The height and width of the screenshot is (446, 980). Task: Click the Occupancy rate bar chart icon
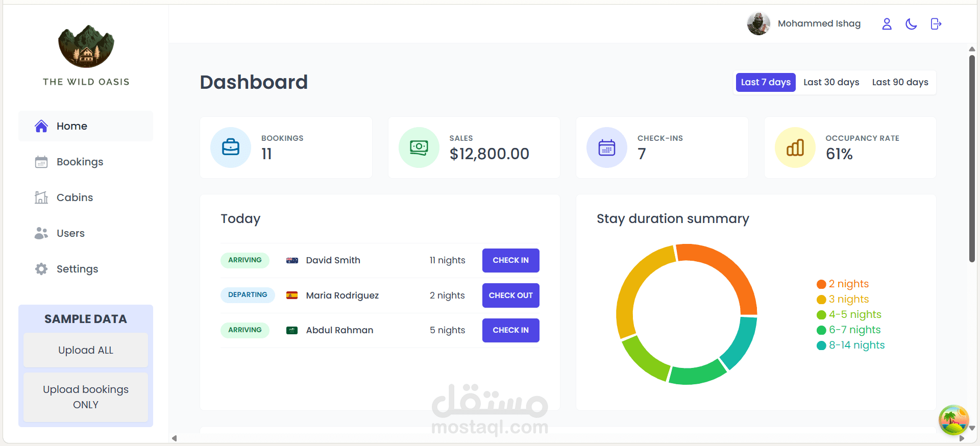point(795,147)
